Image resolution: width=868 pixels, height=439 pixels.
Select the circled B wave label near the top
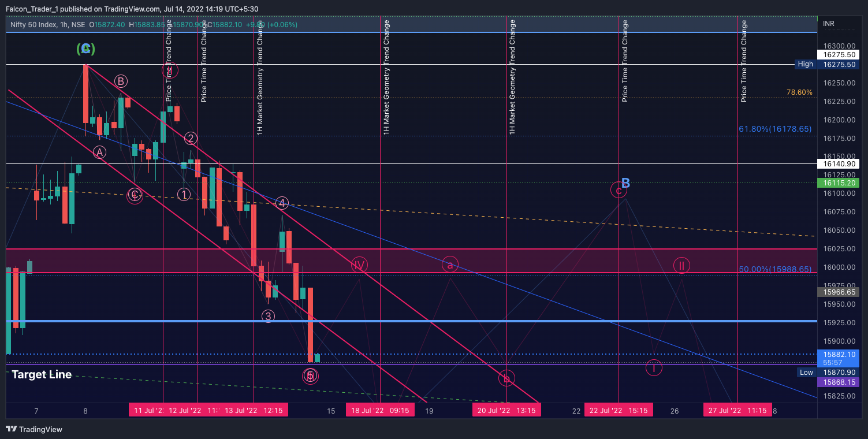pos(120,81)
